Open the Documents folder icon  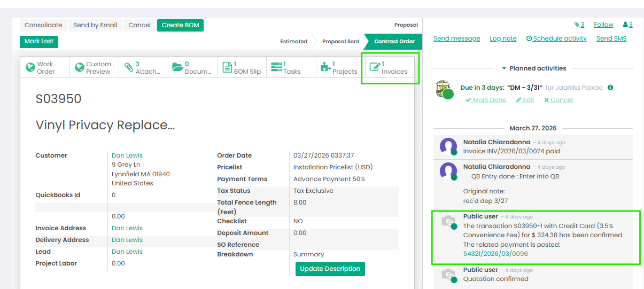[x=177, y=67]
